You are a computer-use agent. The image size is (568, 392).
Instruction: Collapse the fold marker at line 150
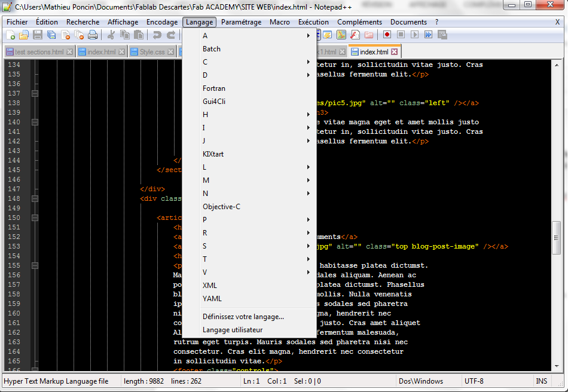(x=35, y=218)
